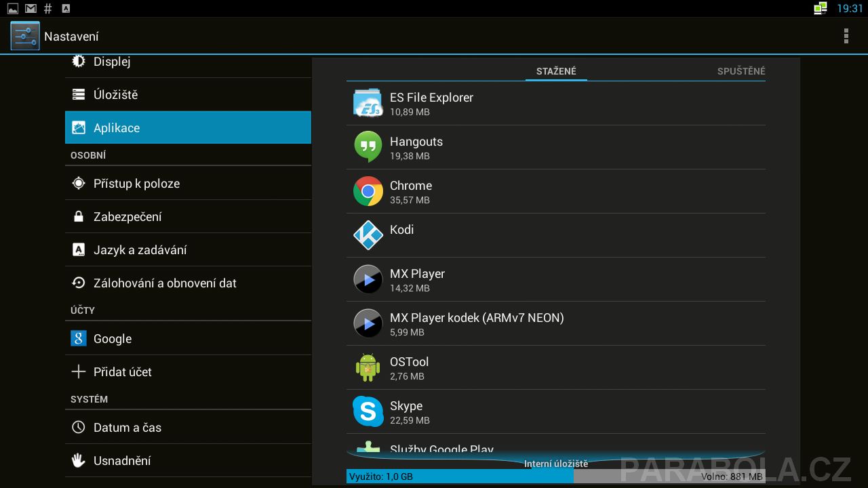Open the OSTool android icon
This screenshot has height=488, width=868.
[x=368, y=367]
